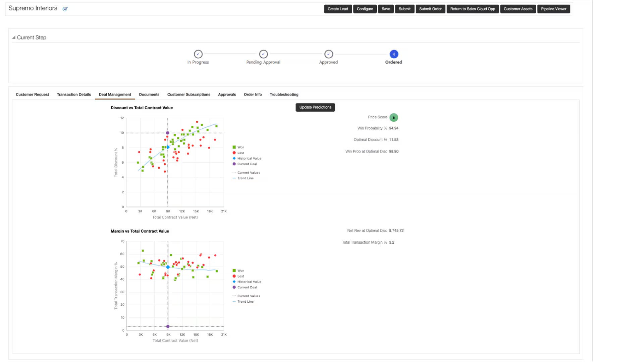Open the Transaction Details tab
644x362 pixels.
tap(74, 95)
